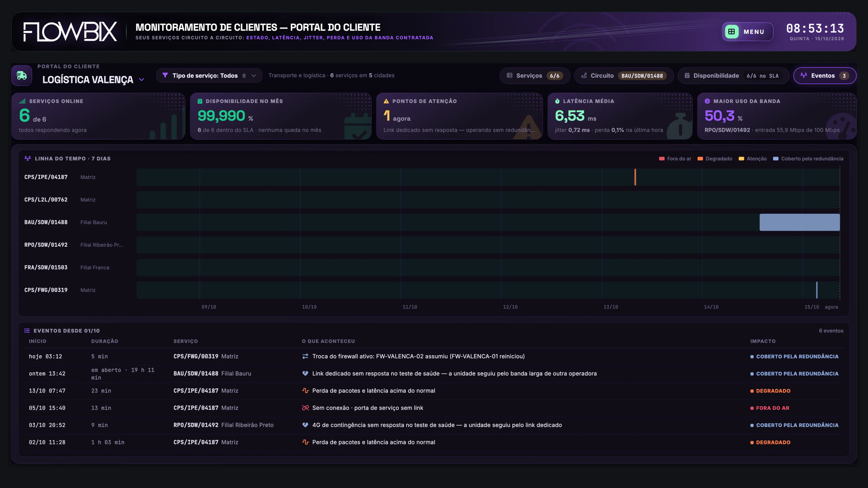The width and height of the screenshot is (868, 488).
Task: Open the Pontos de Atenção summary card
Action: tap(459, 116)
